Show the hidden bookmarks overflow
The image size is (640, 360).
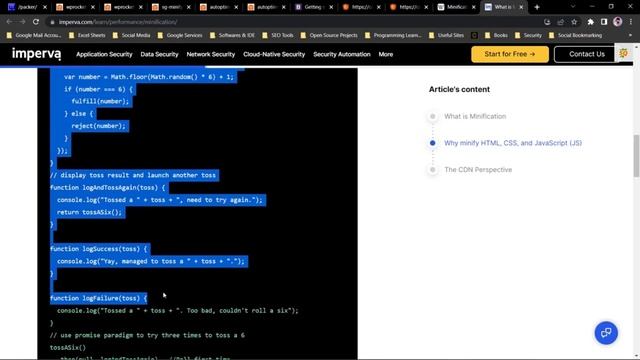point(630,36)
